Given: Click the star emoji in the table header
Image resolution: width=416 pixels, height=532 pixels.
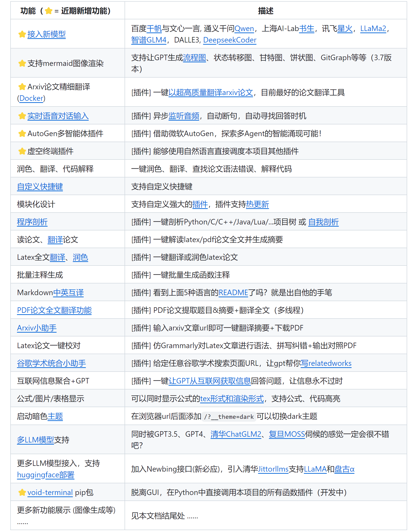Looking at the screenshot, I should pos(49,11).
